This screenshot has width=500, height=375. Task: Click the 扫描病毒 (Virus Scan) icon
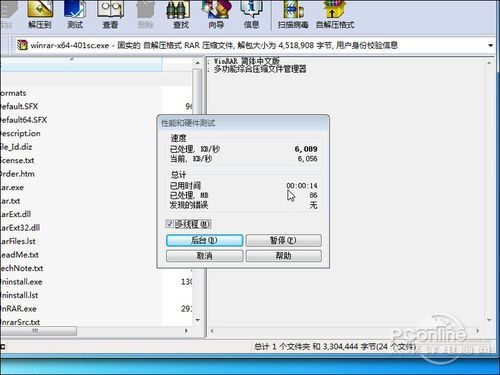[x=293, y=15]
